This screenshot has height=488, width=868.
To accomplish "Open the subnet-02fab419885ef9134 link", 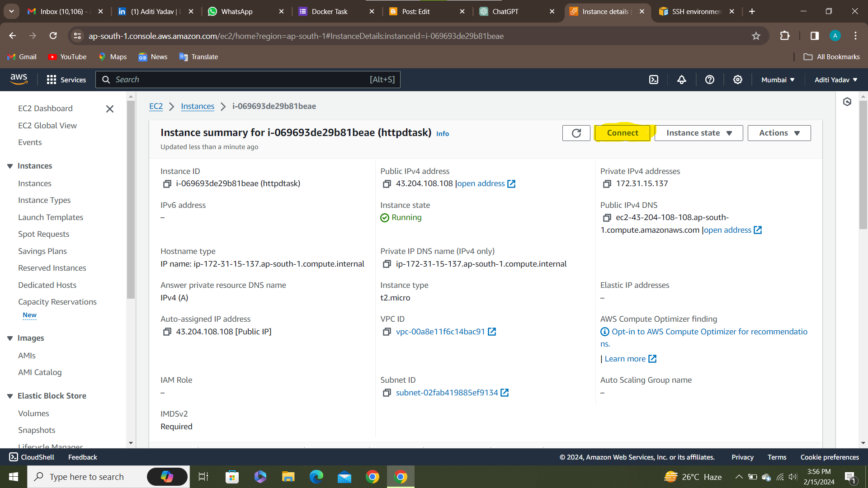I will point(447,393).
